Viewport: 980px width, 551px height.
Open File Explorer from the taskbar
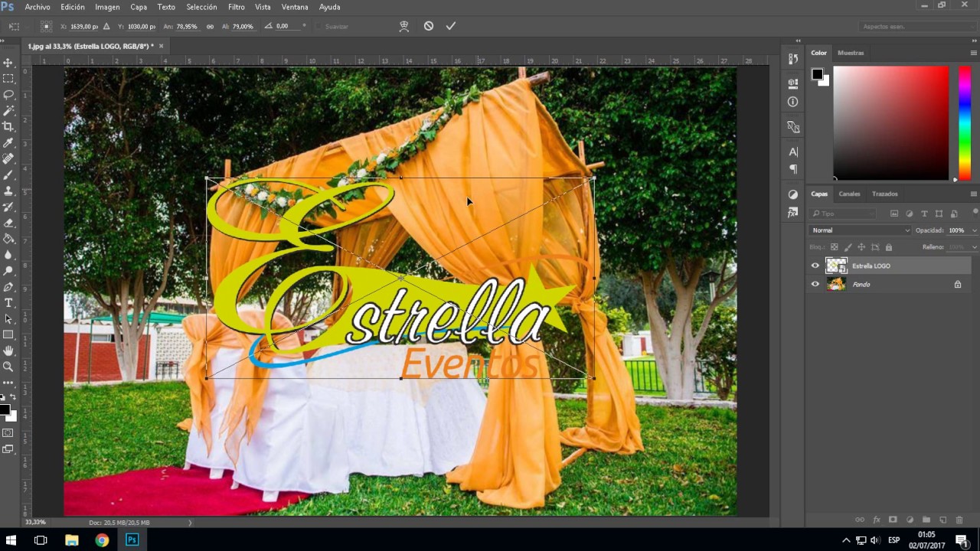pos(72,540)
